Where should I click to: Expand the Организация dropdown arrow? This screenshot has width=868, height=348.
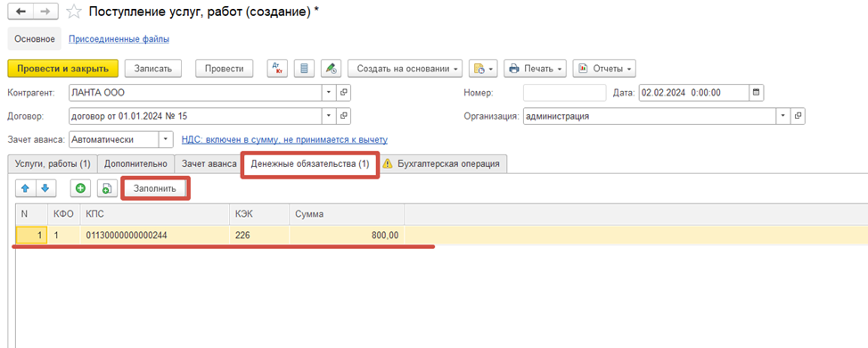[x=783, y=116]
